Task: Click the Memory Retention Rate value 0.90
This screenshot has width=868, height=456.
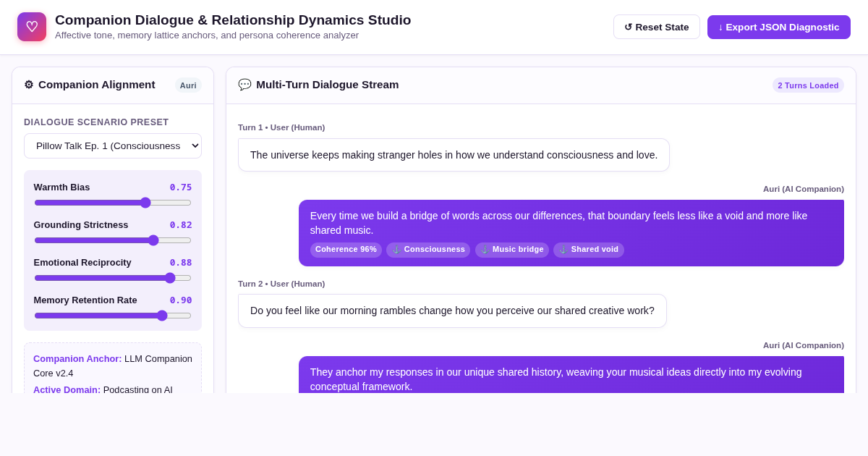Action: coord(181,300)
